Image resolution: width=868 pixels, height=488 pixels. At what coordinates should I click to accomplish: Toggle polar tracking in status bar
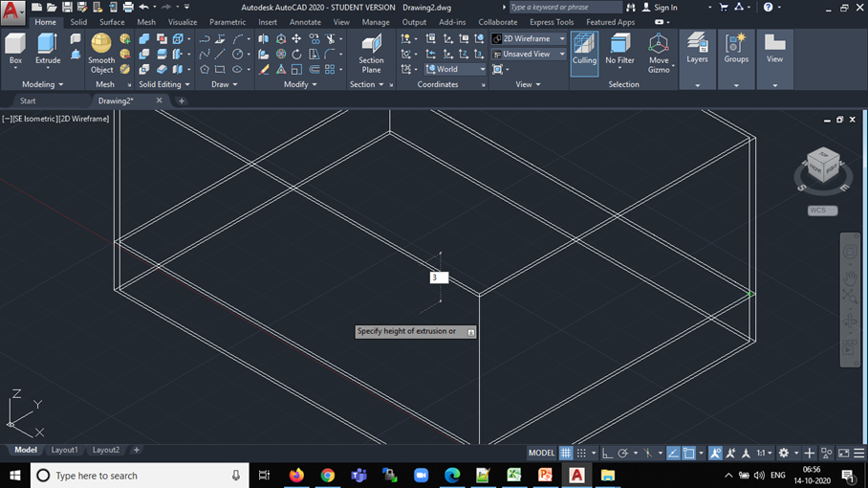622,453
